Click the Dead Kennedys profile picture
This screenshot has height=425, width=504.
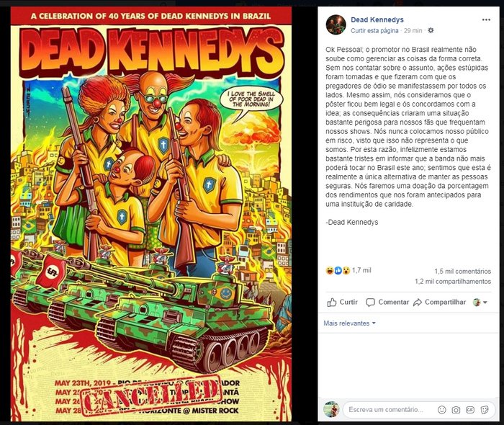point(336,24)
